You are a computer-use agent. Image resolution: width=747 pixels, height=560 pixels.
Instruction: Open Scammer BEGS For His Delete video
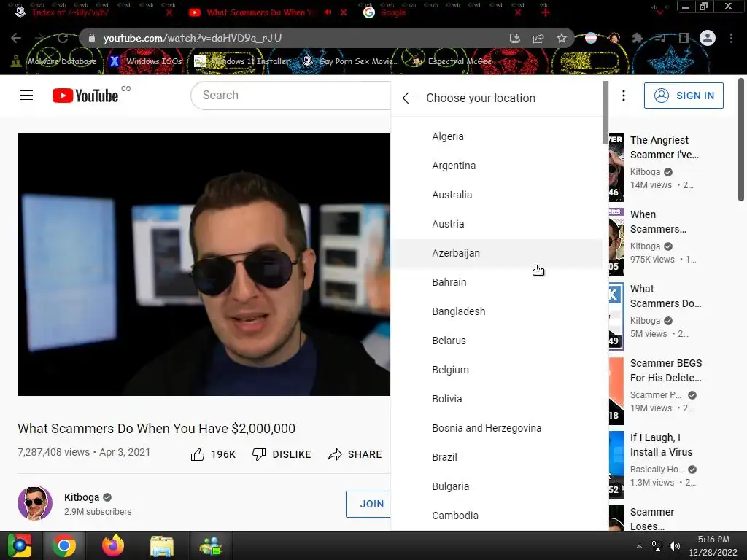[666, 370]
